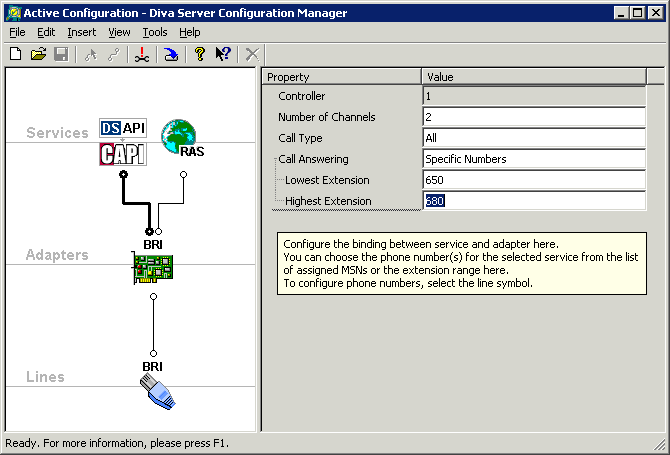This screenshot has height=455, width=670.
Task: Click the connector node above the BRI line
Action: 153,353
